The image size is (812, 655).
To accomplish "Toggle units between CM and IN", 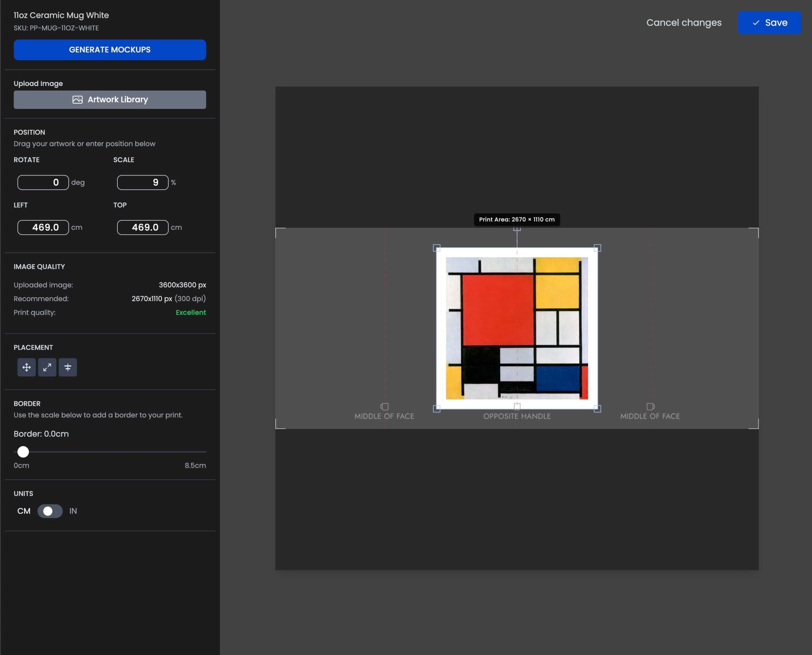I will point(50,511).
